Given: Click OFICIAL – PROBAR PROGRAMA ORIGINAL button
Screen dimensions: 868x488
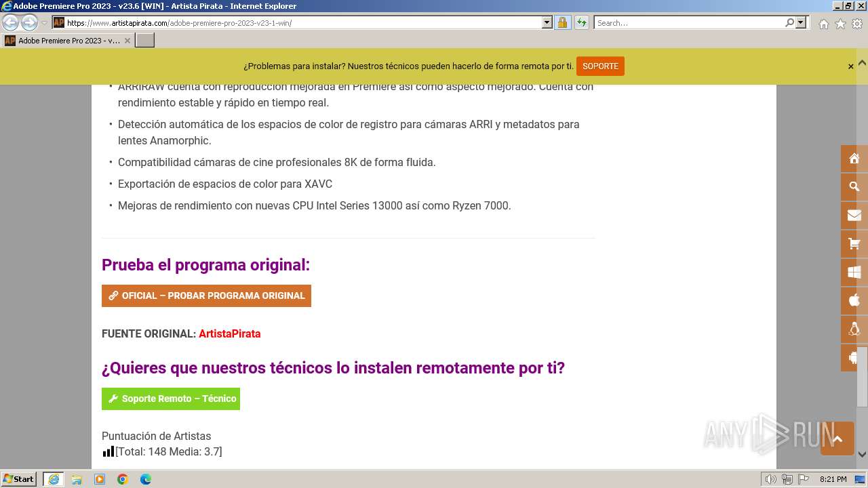Looking at the screenshot, I should click(x=206, y=296).
